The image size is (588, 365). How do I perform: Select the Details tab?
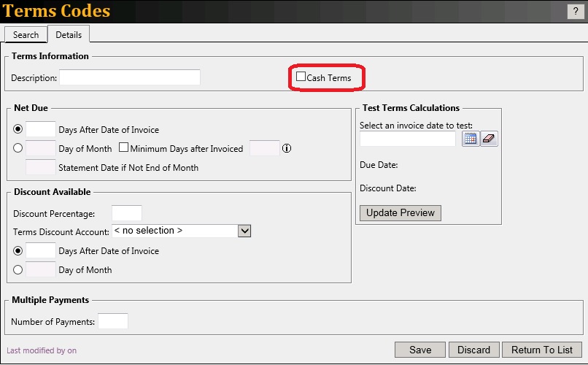click(69, 34)
